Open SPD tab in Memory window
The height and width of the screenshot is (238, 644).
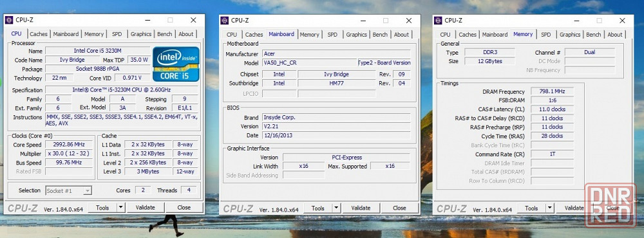(546, 35)
